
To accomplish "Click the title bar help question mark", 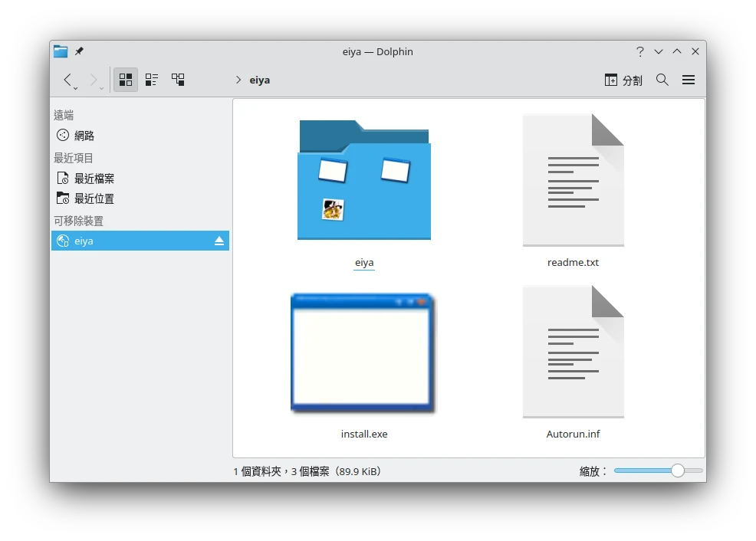I will (640, 51).
